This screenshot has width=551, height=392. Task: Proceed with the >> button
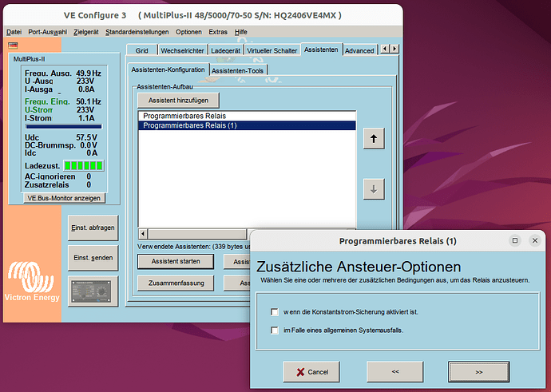478,371
